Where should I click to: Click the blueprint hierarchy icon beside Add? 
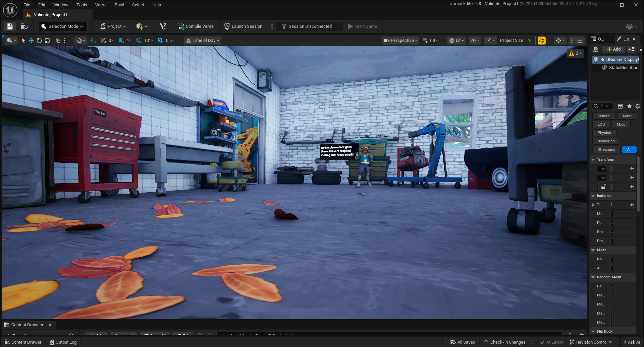tap(631, 49)
